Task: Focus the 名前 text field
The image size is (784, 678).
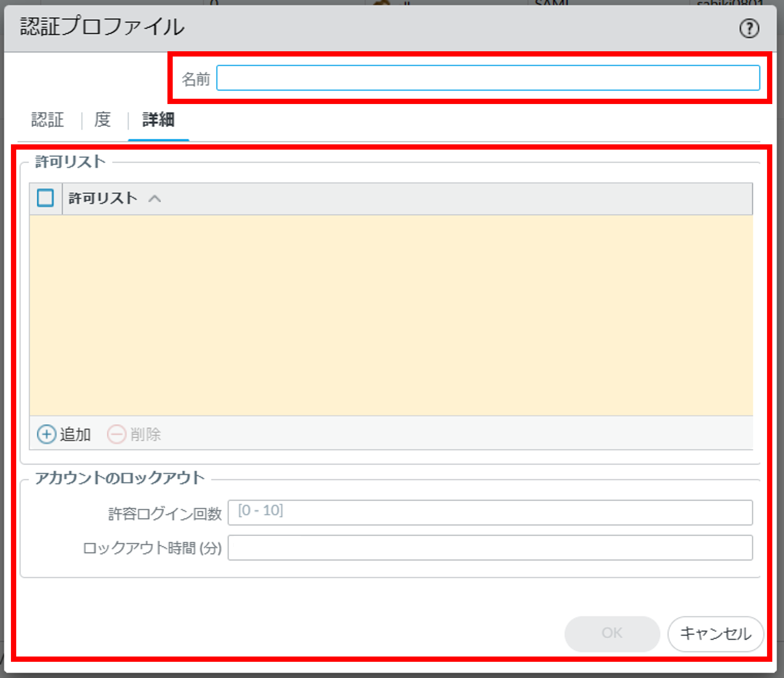Action: pyautogui.click(x=488, y=78)
